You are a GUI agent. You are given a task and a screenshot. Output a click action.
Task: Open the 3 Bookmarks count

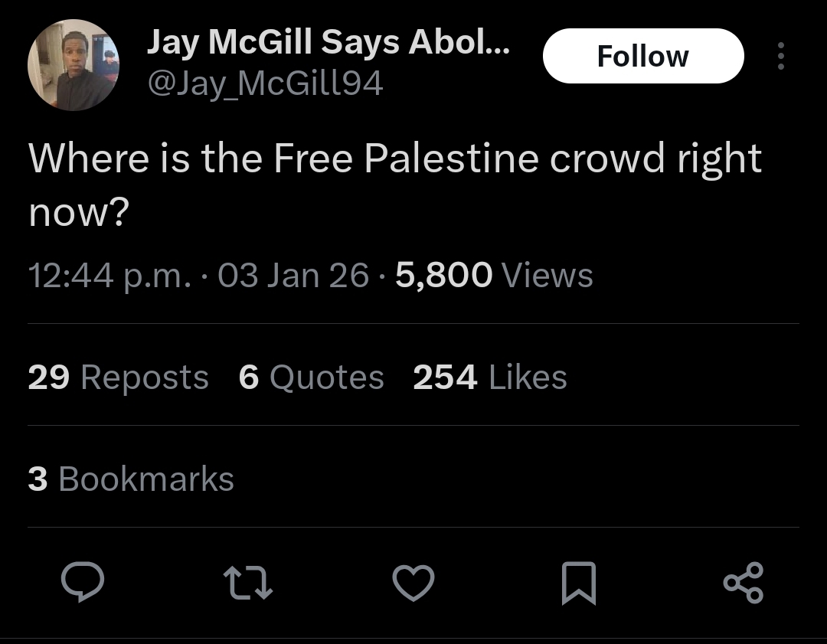click(131, 479)
